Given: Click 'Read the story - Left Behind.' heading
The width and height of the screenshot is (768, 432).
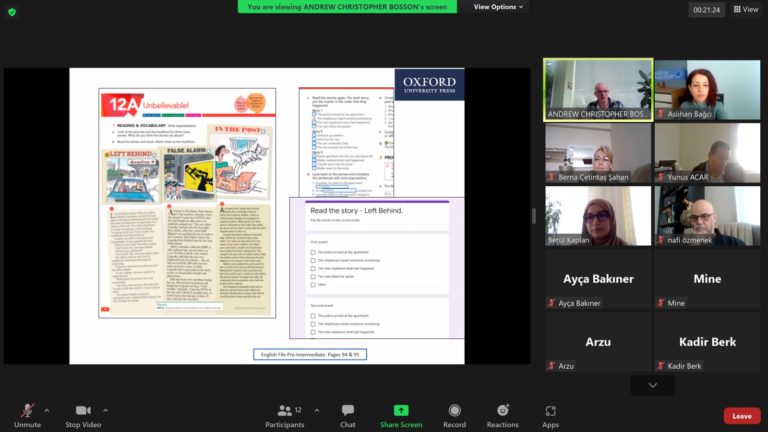Looking at the screenshot, I should (x=357, y=211).
